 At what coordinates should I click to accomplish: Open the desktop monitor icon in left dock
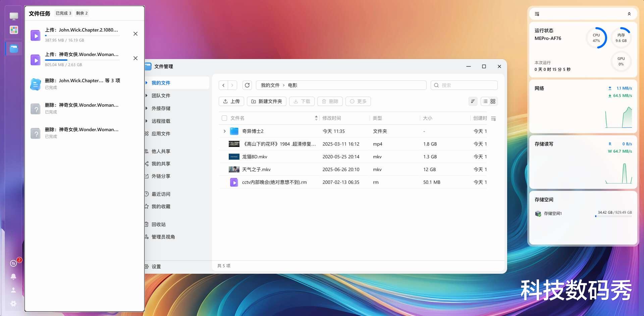pyautogui.click(x=14, y=16)
